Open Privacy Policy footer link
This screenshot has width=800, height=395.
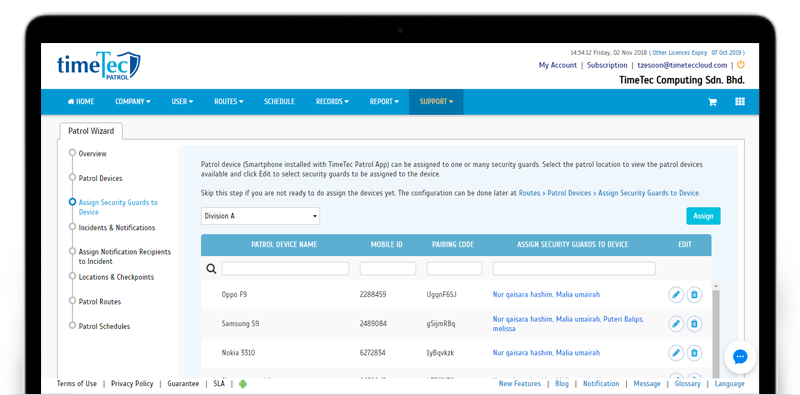(x=132, y=384)
